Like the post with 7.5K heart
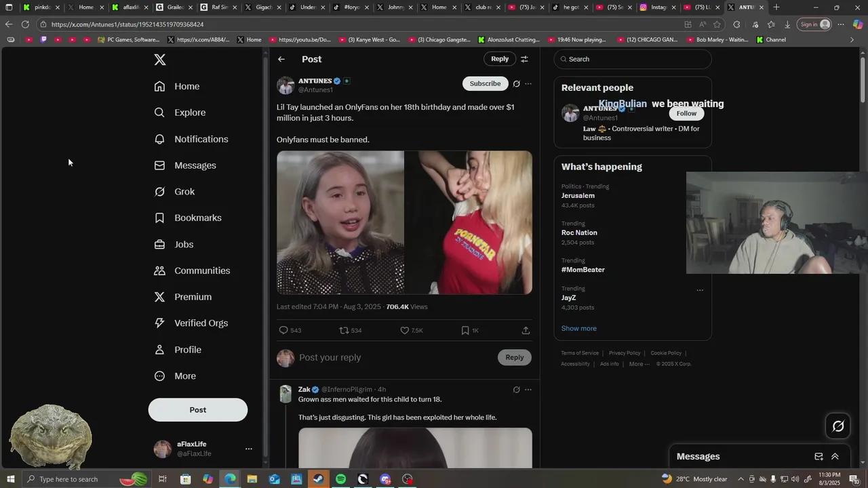The width and height of the screenshot is (868, 488). click(x=404, y=330)
